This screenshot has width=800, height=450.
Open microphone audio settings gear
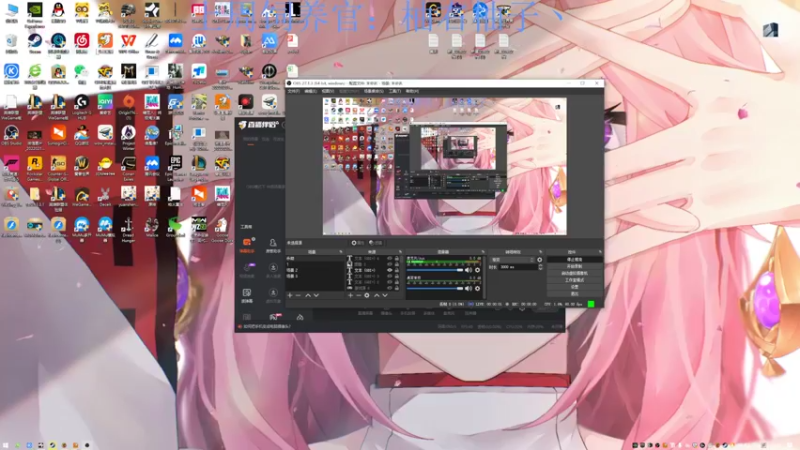pos(478,270)
